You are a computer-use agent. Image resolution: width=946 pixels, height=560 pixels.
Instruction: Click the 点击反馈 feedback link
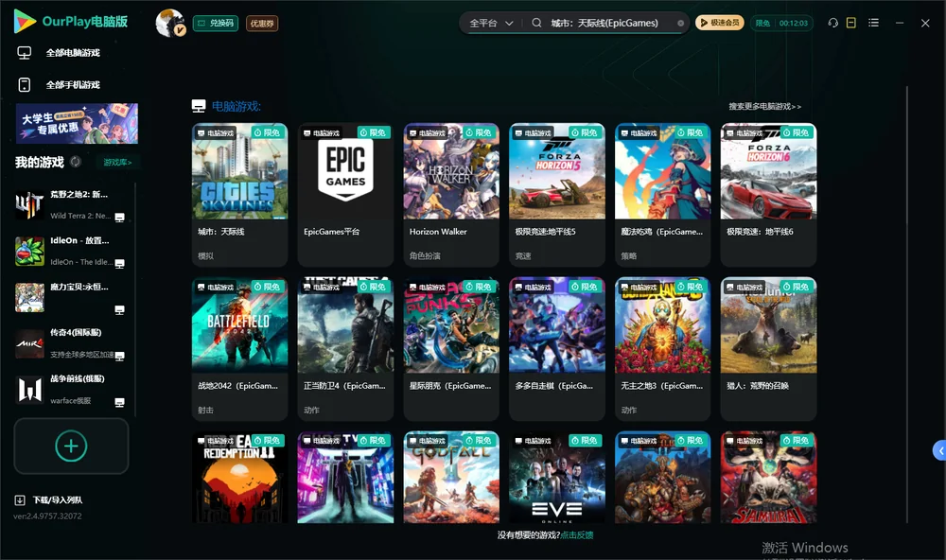(577, 534)
